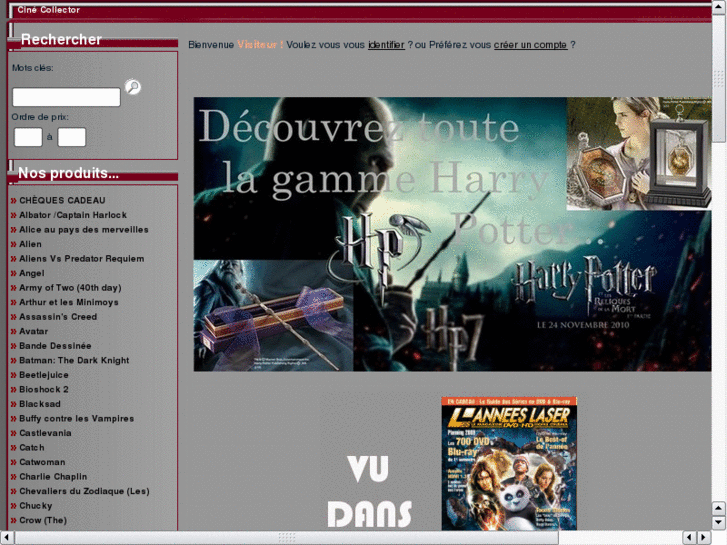Select the Blacksad category
Image resolution: width=727 pixels, height=545 pixels.
40,404
